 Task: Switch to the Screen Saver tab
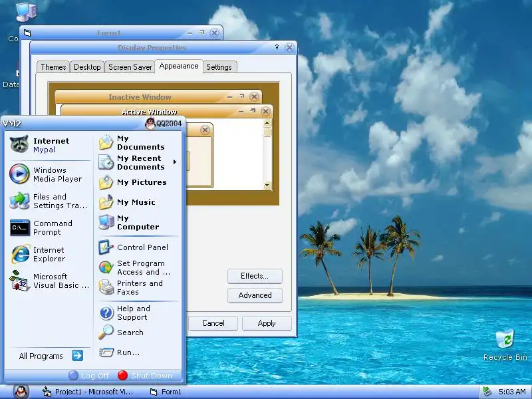pyautogui.click(x=130, y=67)
